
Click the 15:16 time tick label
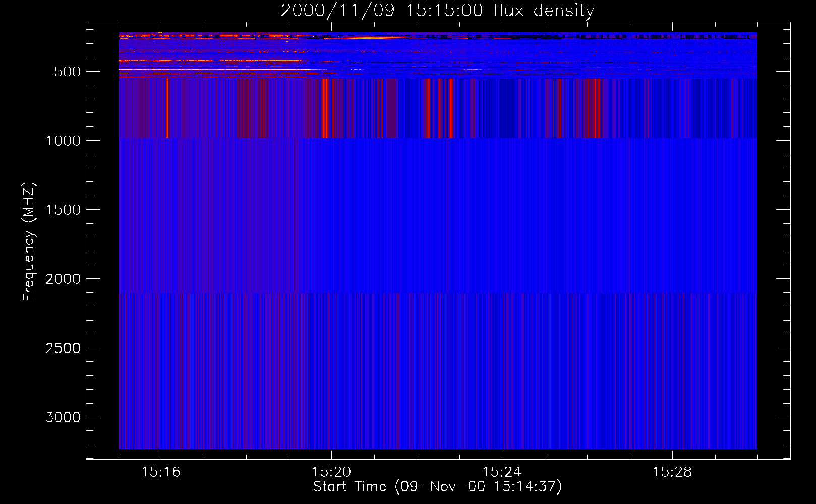[161, 472]
